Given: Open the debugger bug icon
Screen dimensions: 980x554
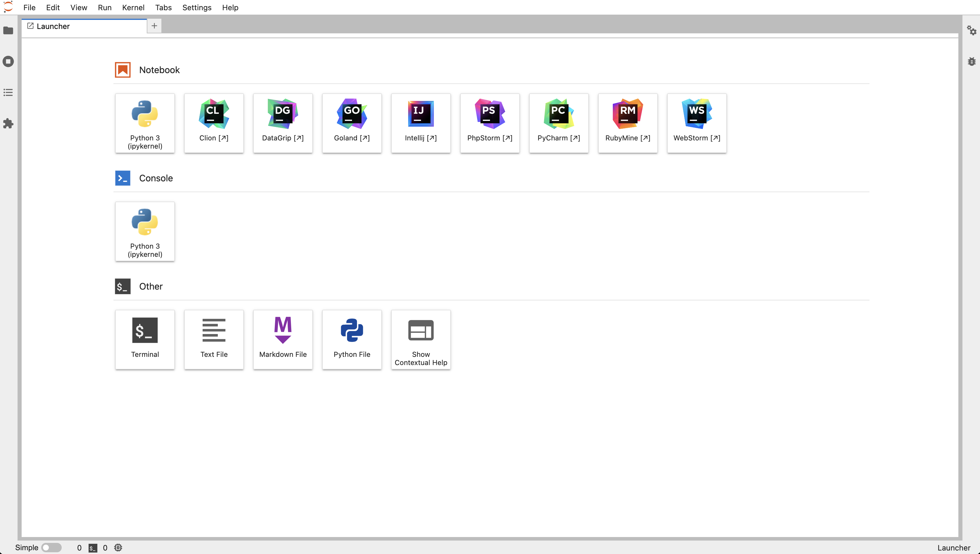Looking at the screenshot, I should click(x=971, y=62).
